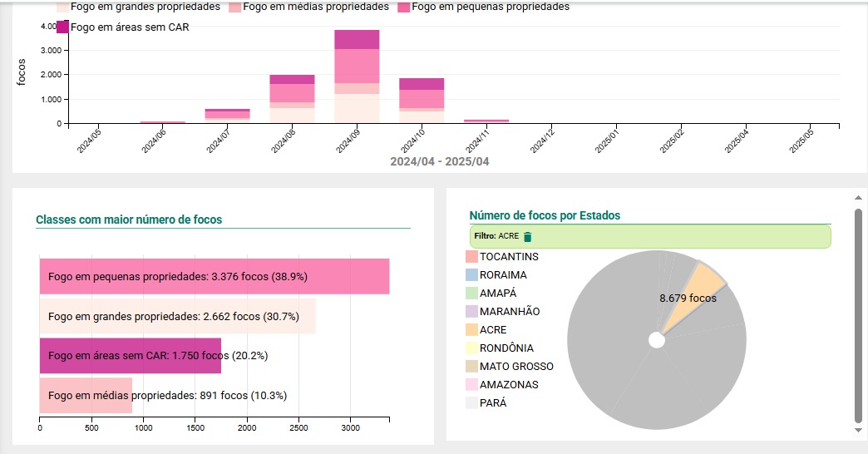The width and height of the screenshot is (868, 454).
Task: Click the 'Fogo em grandes propriedades' horizontal bar
Action: pos(177,317)
